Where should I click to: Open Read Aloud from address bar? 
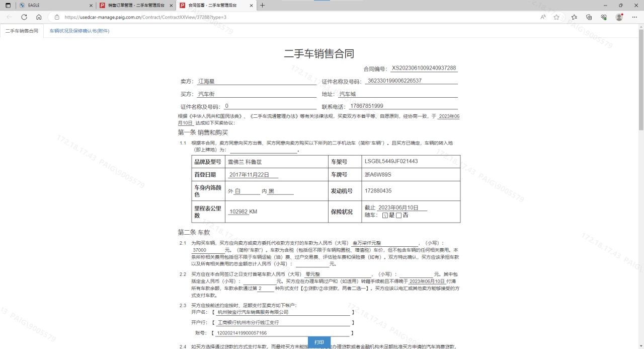point(543,17)
